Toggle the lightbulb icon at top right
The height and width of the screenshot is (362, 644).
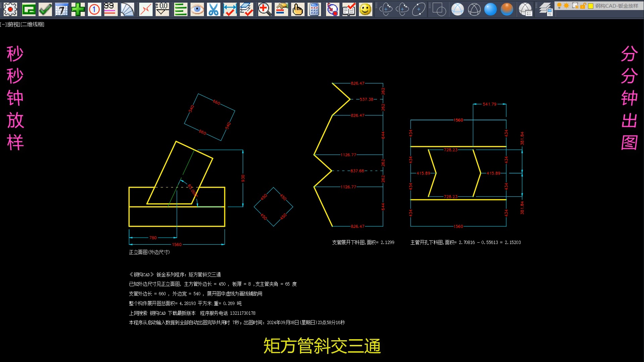559,6
